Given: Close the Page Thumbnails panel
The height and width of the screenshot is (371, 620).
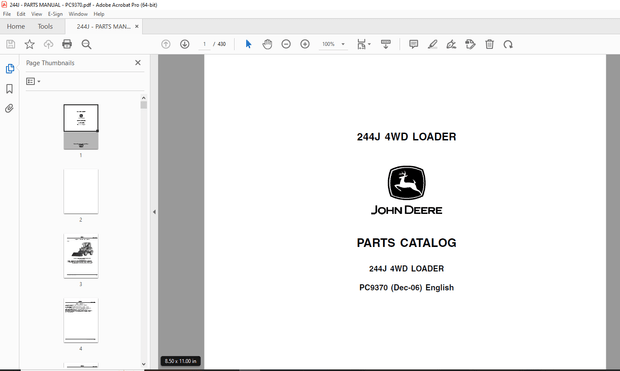Looking at the screenshot, I should point(138,62).
